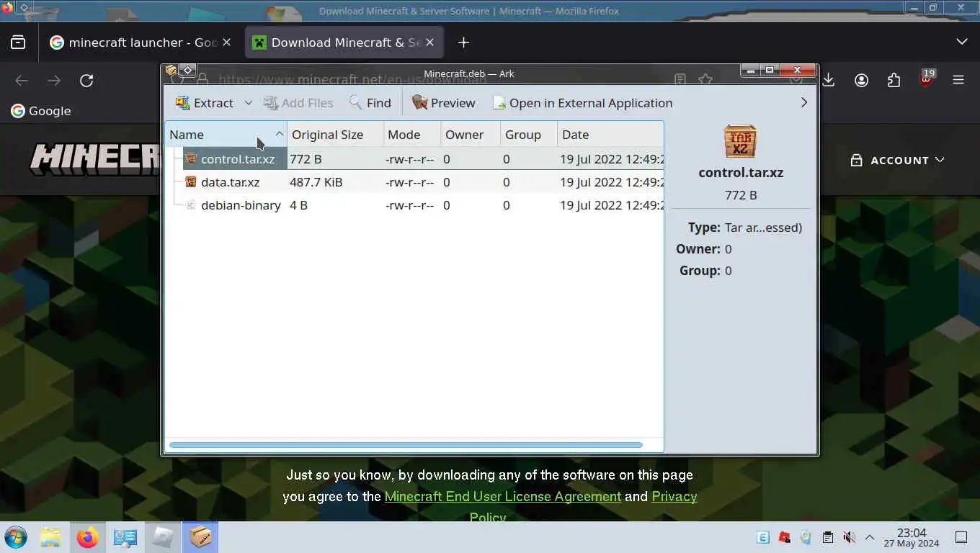
Task: Click the debian-binary file icon
Action: (191, 205)
